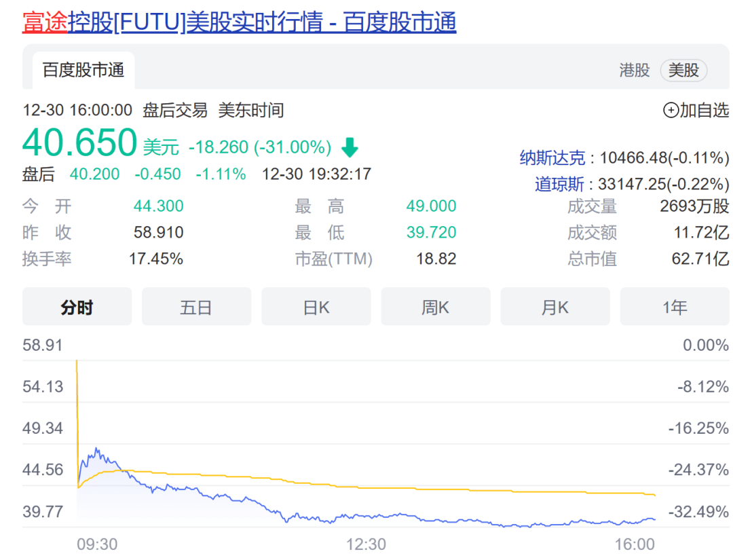733x560 pixels.
Task: Open the 纳斯达克 index link
Action: tap(552, 158)
